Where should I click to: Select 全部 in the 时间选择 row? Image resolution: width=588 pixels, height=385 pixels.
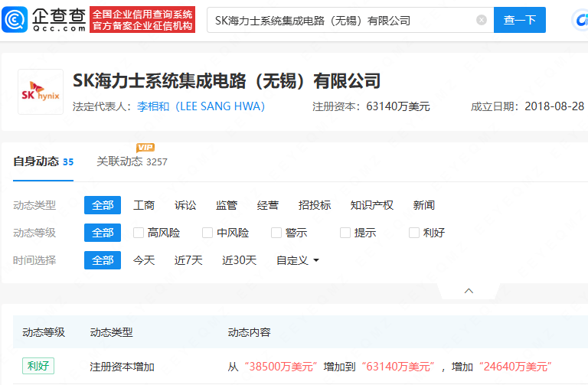pos(103,260)
